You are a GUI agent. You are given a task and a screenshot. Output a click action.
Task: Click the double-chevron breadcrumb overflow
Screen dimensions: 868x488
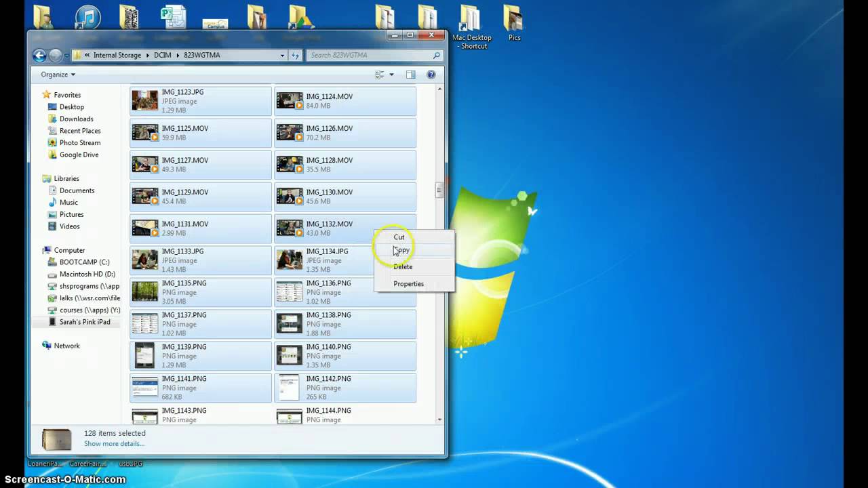[87, 56]
